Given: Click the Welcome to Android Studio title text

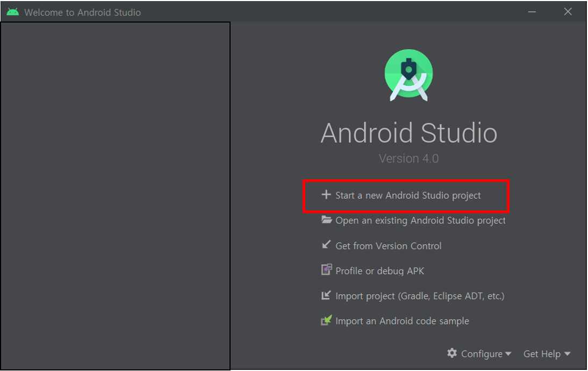Looking at the screenshot, I should click(82, 12).
